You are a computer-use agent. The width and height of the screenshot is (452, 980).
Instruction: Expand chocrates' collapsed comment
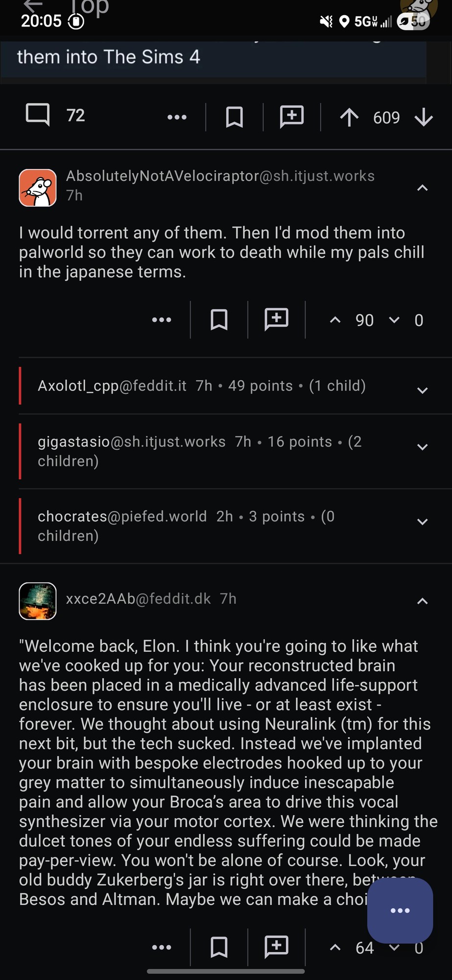tap(422, 522)
